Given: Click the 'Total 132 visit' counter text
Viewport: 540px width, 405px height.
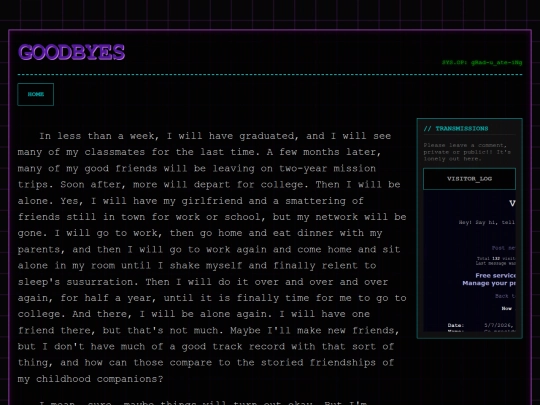Looking at the screenshot, I should [496, 258].
